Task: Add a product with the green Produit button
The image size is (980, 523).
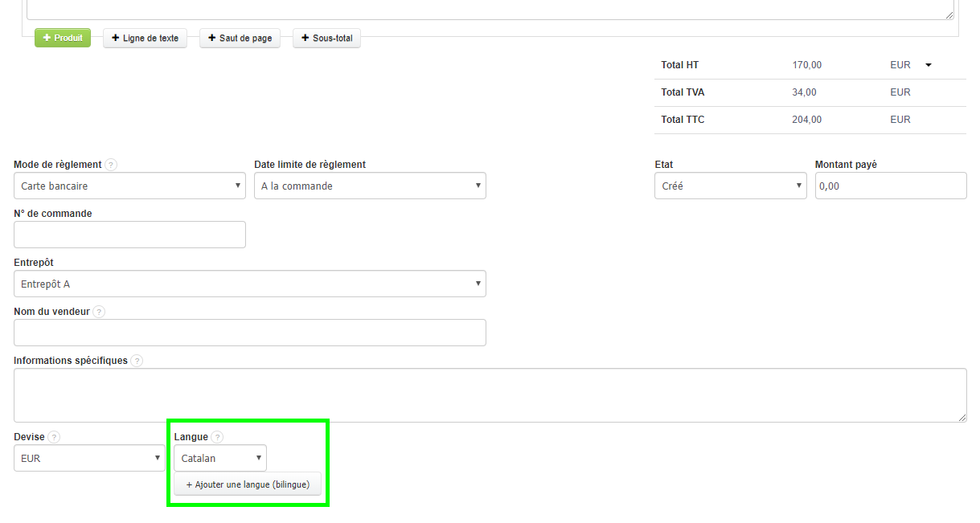Action: pos(63,38)
